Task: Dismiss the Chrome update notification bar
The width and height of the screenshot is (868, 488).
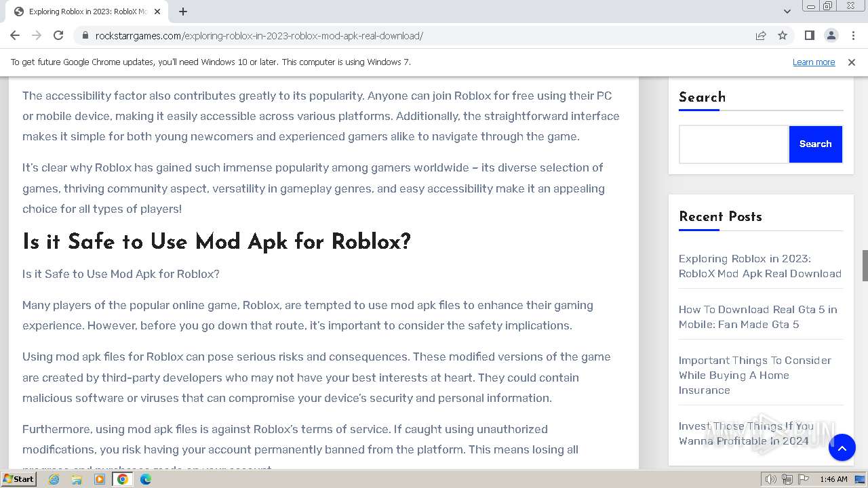Action: click(852, 62)
